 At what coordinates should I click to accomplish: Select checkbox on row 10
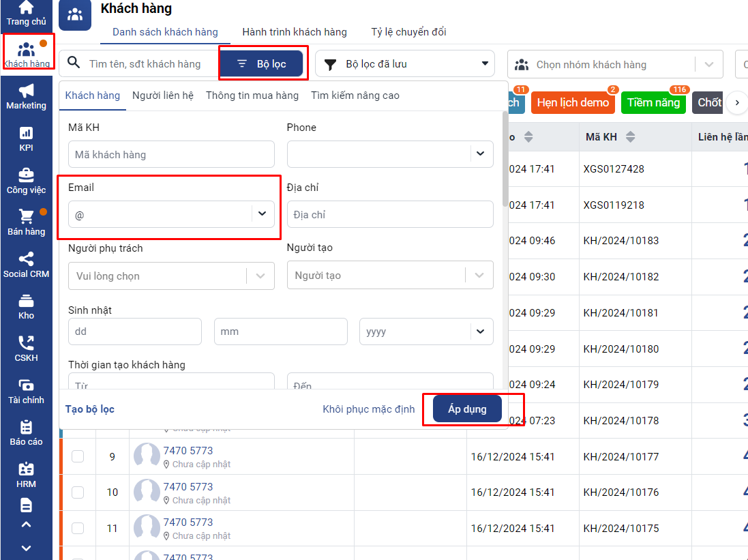(x=78, y=492)
